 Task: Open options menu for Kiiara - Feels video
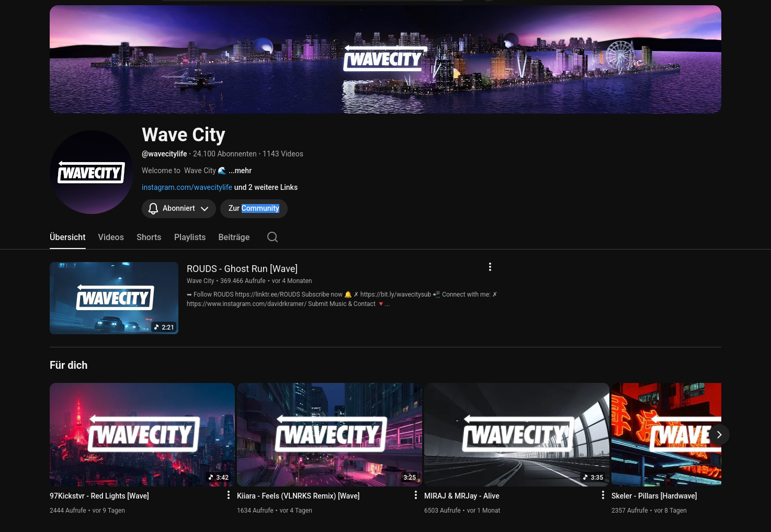coord(416,495)
